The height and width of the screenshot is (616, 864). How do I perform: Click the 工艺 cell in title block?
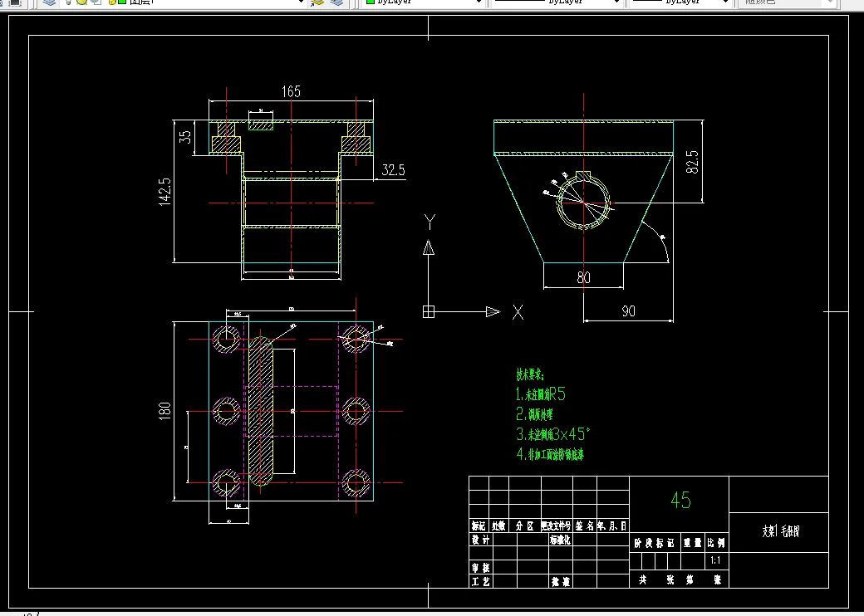(480, 581)
